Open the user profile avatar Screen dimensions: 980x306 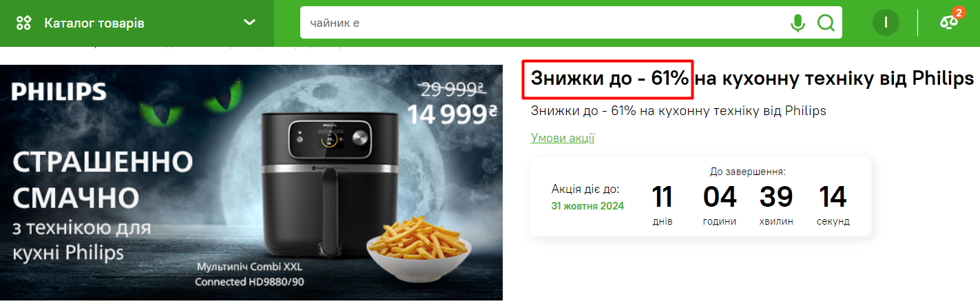886,23
